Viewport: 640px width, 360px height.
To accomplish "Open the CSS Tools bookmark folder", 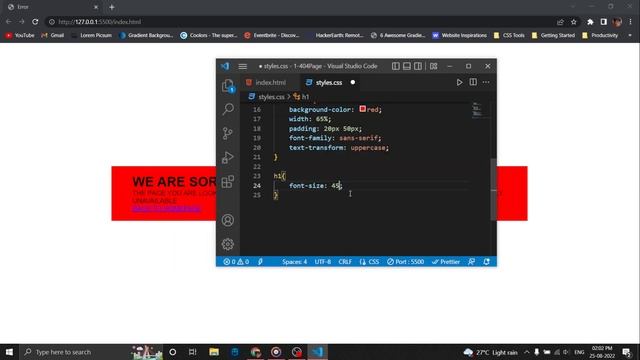I will (x=509, y=36).
